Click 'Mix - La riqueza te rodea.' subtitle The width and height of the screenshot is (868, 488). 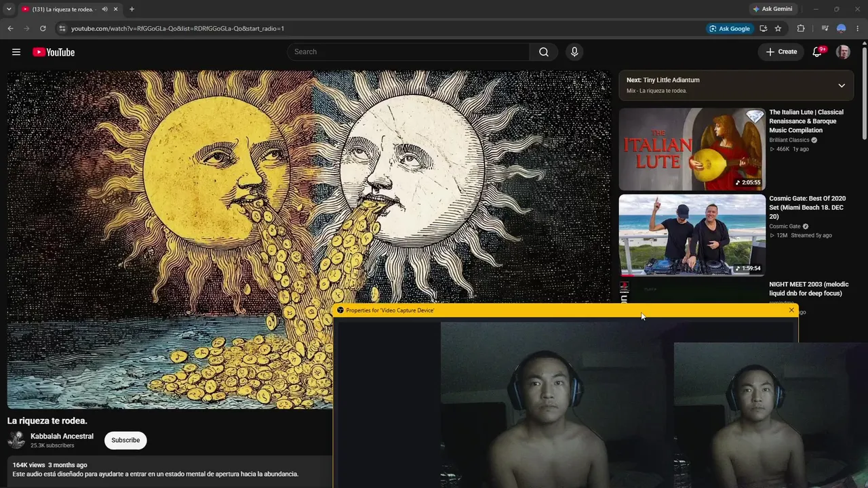click(x=656, y=91)
